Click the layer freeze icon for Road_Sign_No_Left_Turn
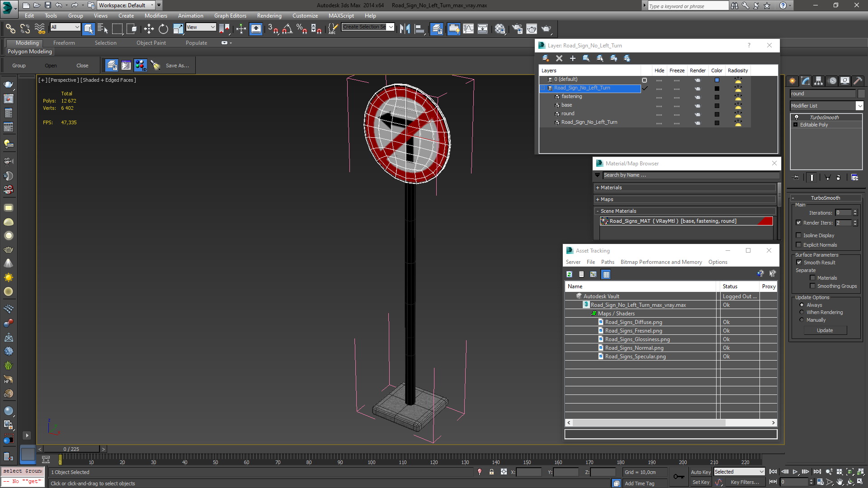 coord(677,88)
